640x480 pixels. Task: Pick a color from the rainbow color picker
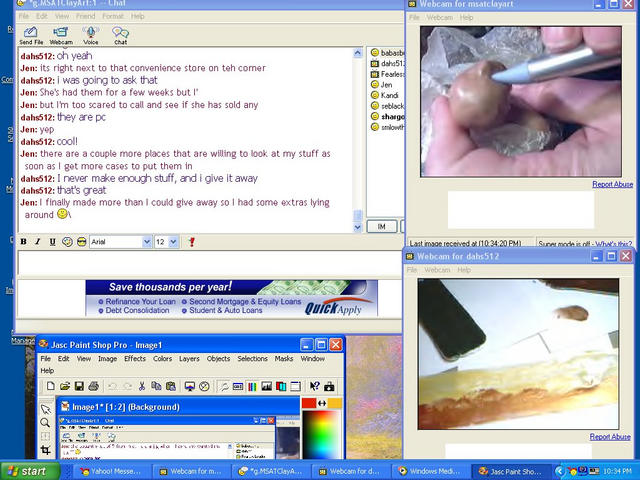(x=322, y=434)
